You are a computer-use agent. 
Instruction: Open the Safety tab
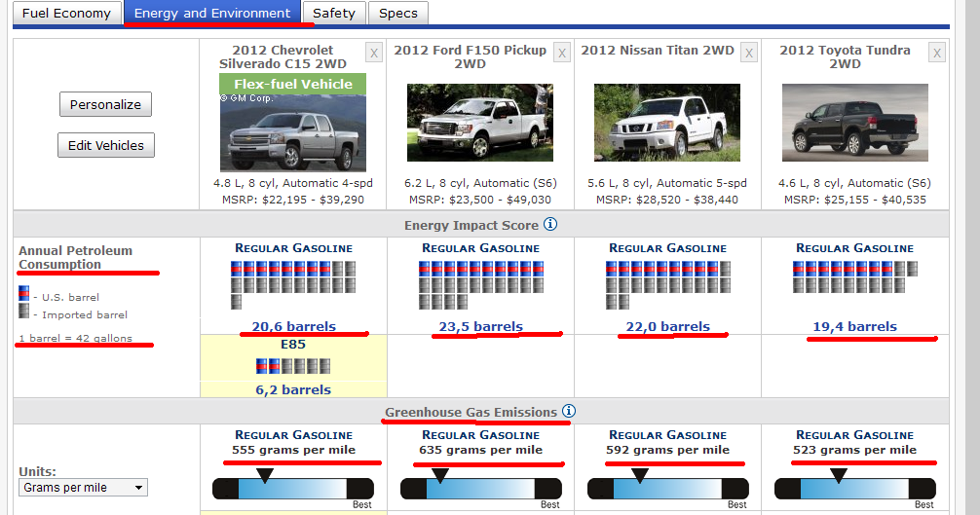point(333,14)
